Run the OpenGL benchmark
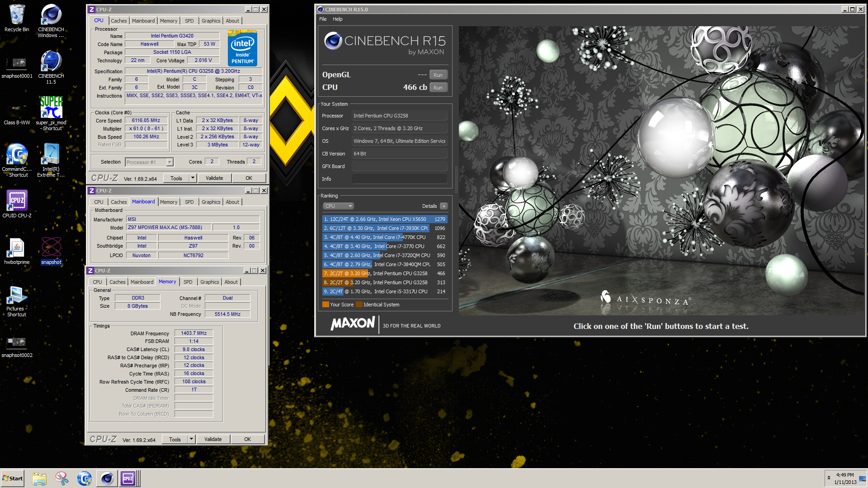 (x=438, y=75)
